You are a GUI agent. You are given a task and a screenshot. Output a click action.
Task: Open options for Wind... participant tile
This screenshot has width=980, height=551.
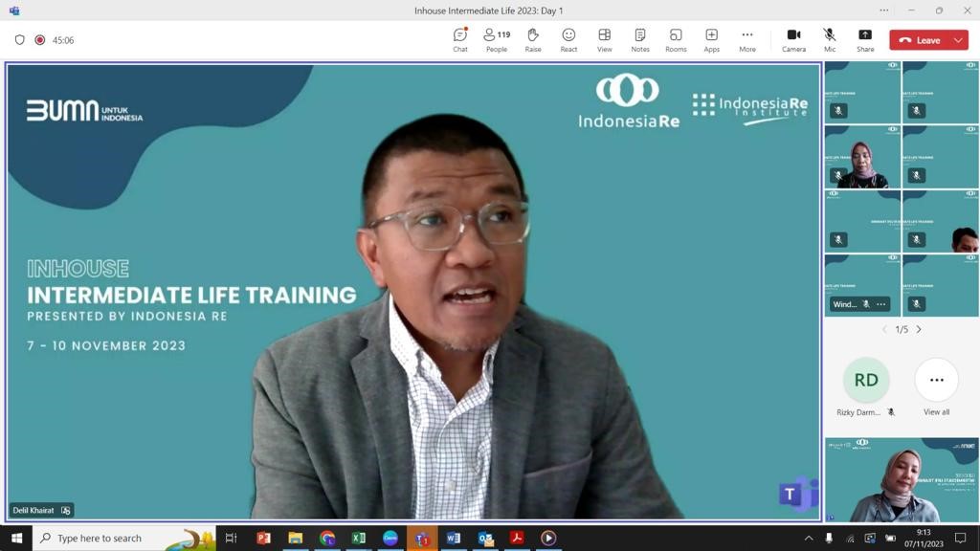coord(880,304)
